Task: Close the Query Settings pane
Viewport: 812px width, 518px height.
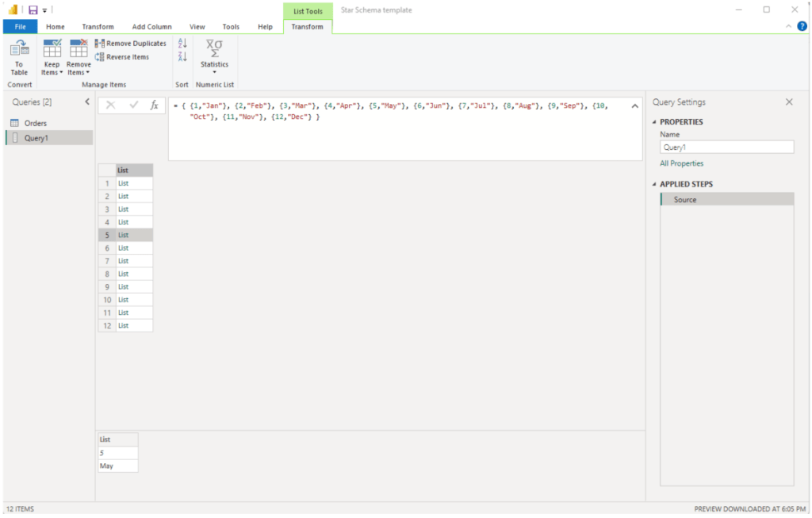Action: click(x=789, y=102)
